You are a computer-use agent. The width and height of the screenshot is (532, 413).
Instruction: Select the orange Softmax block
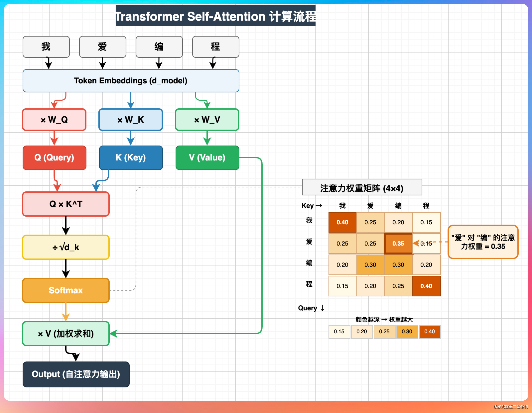click(x=66, y=290)
